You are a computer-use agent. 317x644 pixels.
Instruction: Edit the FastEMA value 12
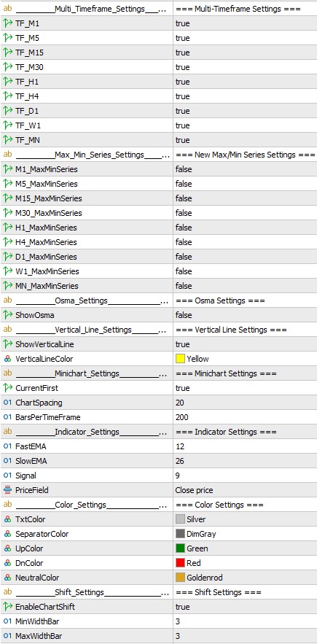point(245,446)
